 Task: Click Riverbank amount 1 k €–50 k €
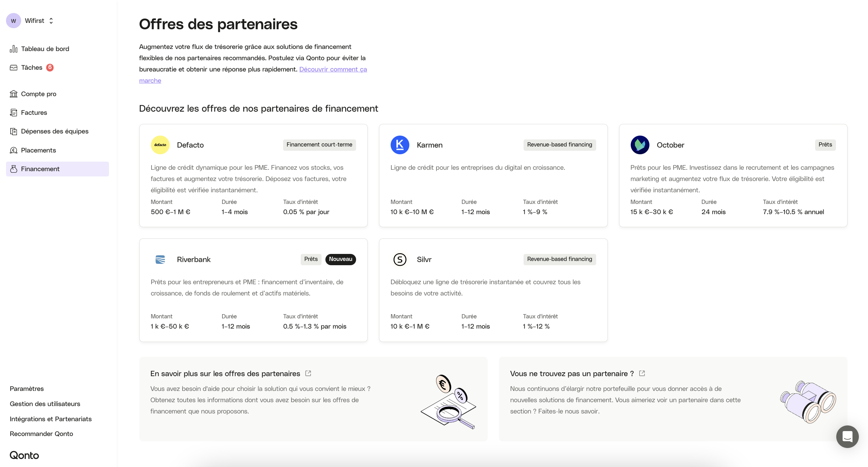[x=170, y=326]
